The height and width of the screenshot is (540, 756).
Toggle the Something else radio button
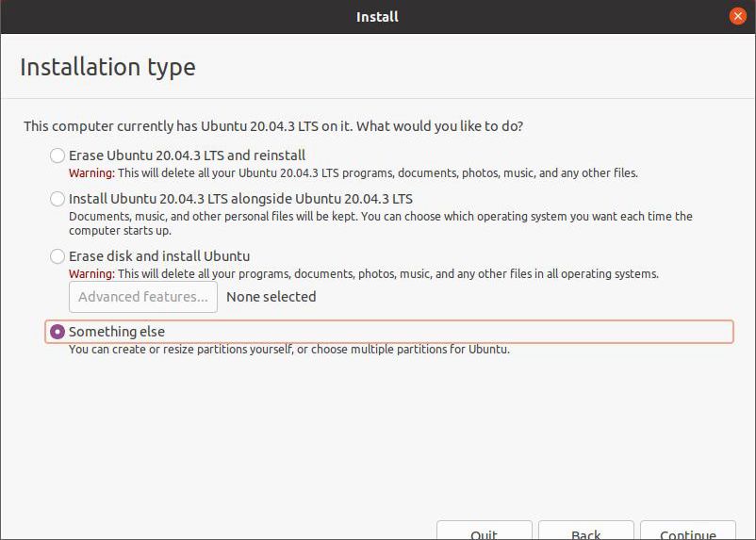point(58,332)
